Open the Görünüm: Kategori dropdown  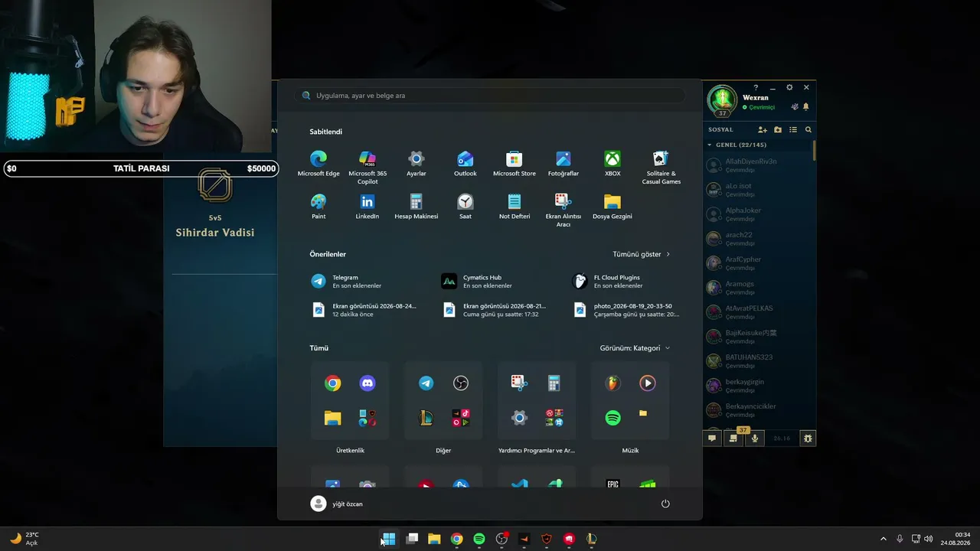click(635, 348)
